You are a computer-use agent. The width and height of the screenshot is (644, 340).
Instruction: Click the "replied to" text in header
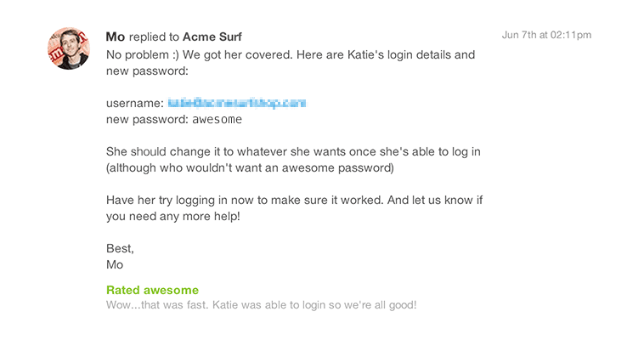154,37
